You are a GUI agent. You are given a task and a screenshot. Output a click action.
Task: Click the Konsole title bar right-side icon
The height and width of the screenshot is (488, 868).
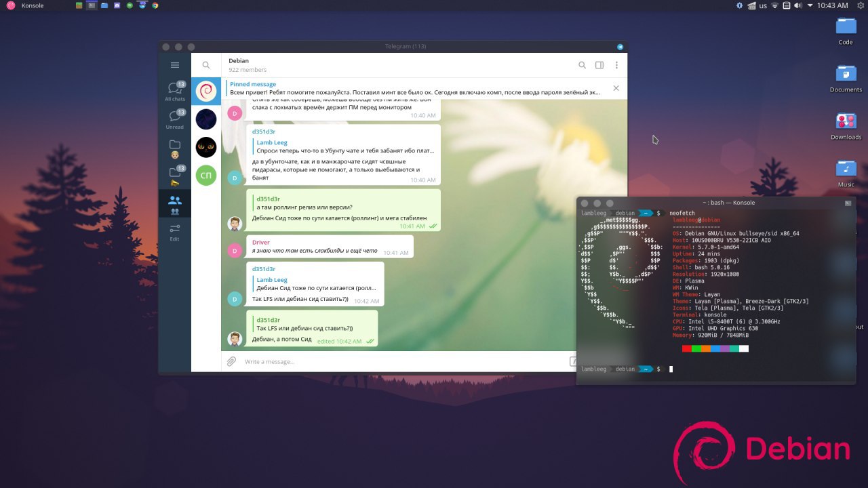coord(847,203)
